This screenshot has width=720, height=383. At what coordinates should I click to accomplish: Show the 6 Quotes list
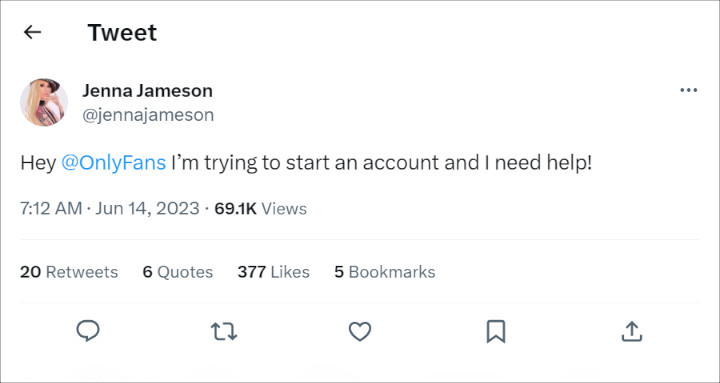[178, 272]
